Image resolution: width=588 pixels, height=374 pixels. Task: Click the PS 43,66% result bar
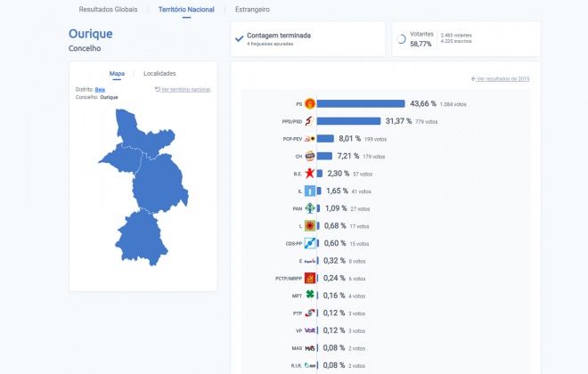[361, 104]
